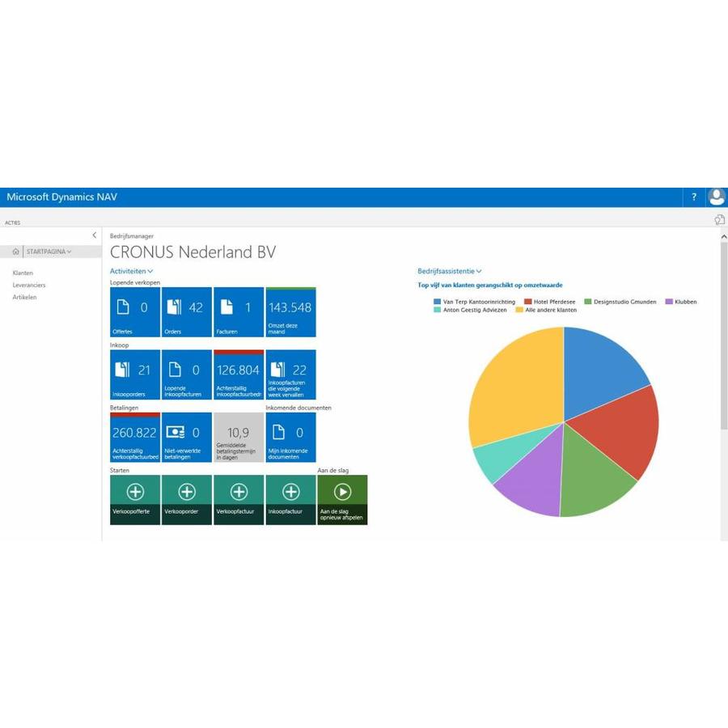Create a new Verkooporder
728x728 pixels.
pos(187,500)
